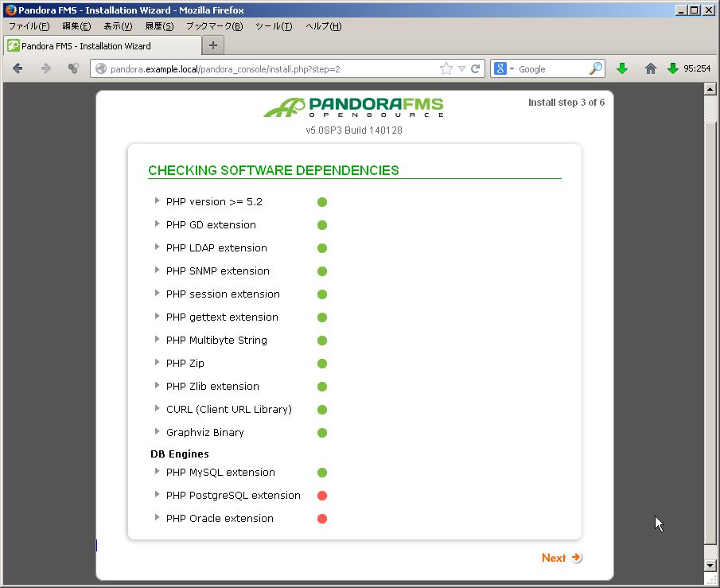Viewport: 720px width, 588px height.
Task: Open the 履歴(S) menu
Action: 159,26
